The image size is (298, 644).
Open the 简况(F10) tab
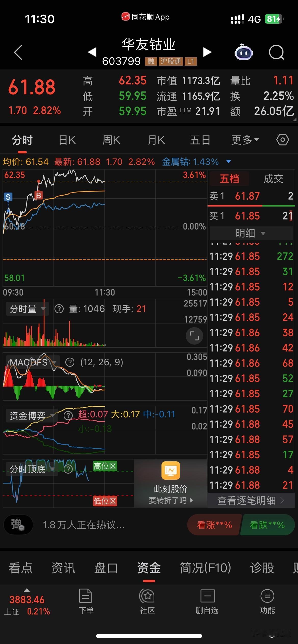(x=206, y=568)
